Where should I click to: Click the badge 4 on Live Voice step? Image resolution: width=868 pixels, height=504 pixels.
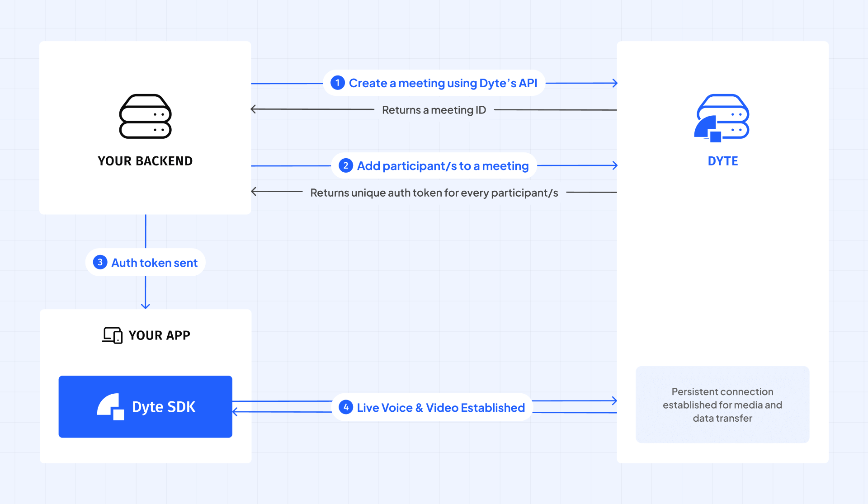346,407
